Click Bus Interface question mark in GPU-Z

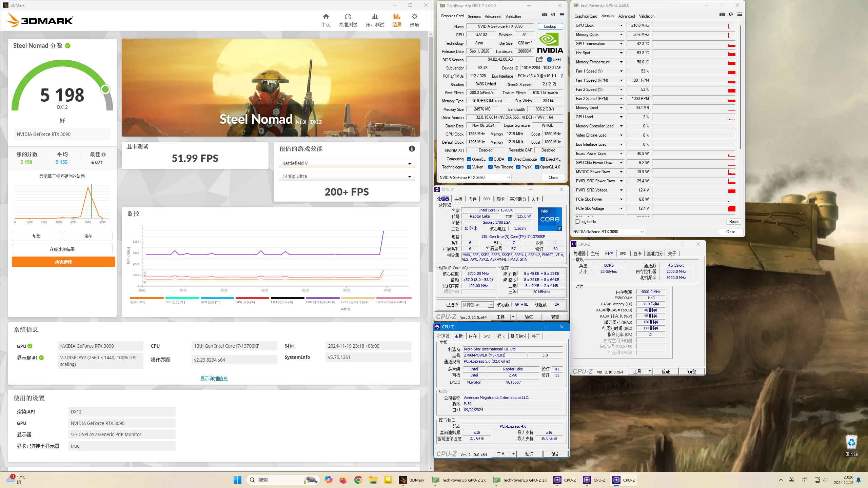click(x=561, y=76)
